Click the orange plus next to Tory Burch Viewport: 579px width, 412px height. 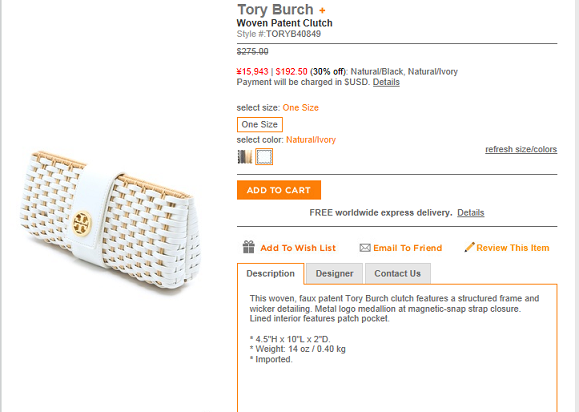point(322,11)
